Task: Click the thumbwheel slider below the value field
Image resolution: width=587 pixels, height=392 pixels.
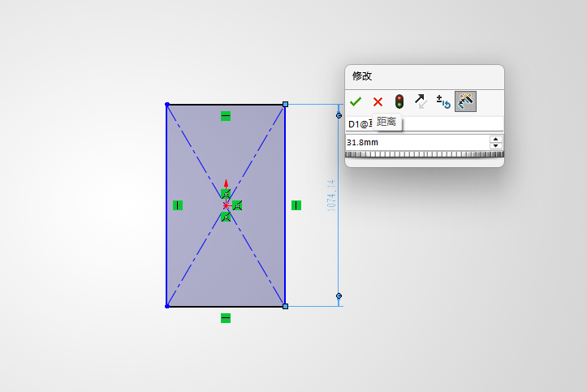Action: (x=424, y=154)
